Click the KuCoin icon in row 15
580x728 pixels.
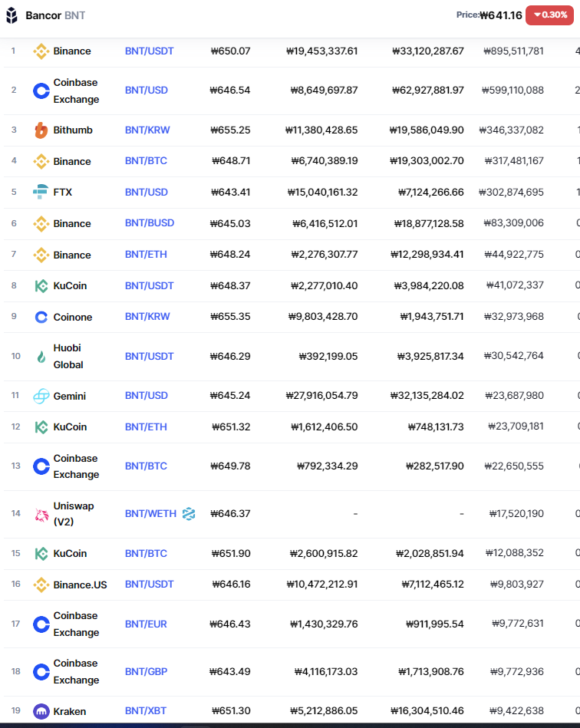pos(41,553)
